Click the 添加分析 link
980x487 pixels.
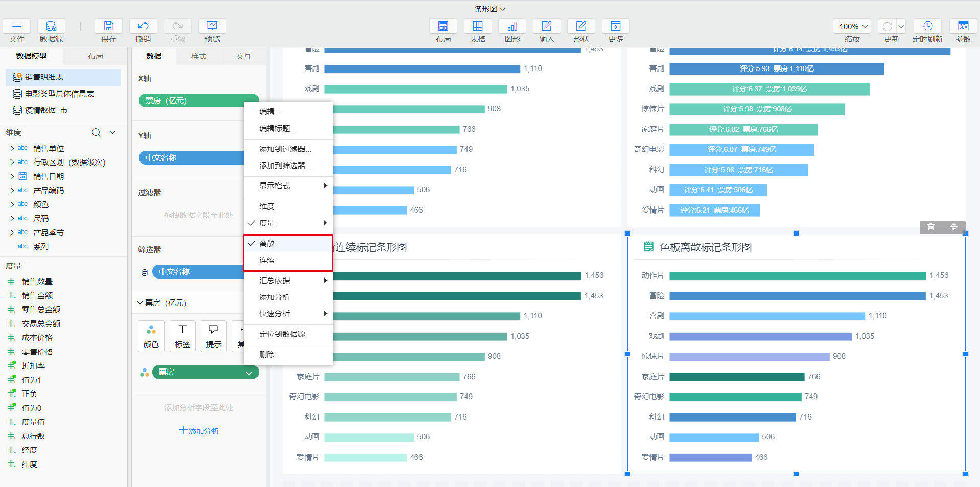tap(199, 431)
